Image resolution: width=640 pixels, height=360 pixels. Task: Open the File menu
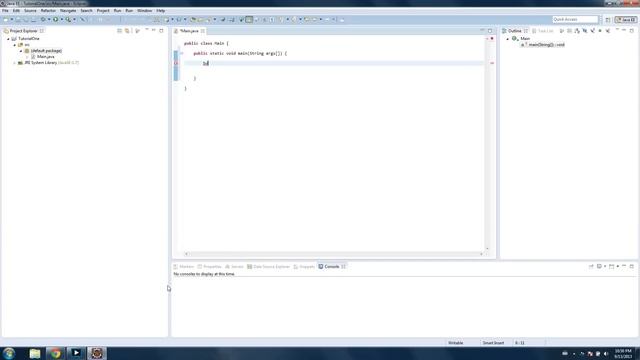(5, 11)
